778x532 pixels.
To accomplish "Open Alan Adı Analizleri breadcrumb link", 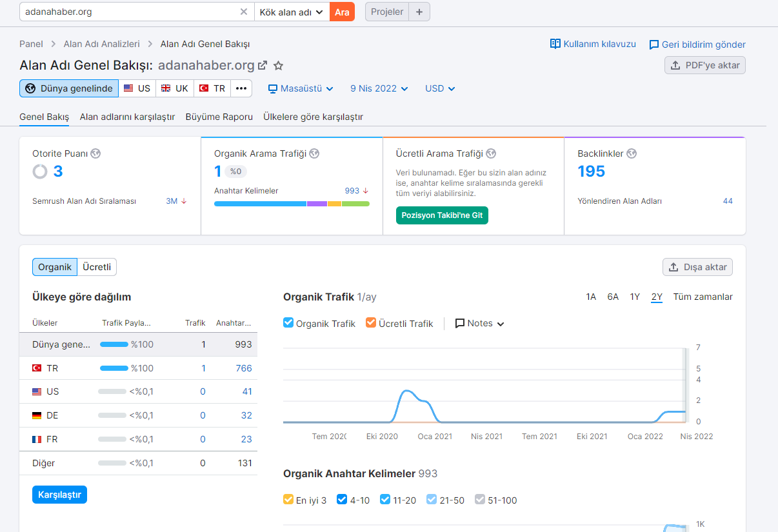I will click(x=102, y=44).
